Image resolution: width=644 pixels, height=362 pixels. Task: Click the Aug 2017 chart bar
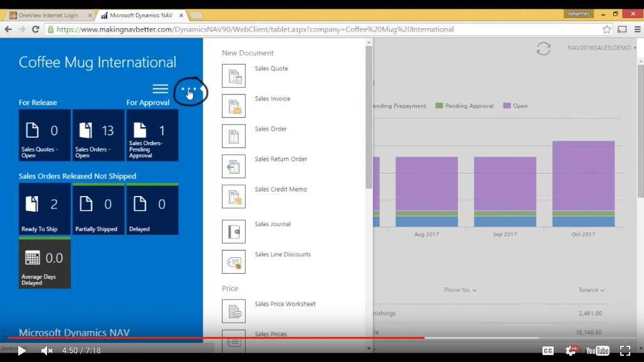(427, 192)
